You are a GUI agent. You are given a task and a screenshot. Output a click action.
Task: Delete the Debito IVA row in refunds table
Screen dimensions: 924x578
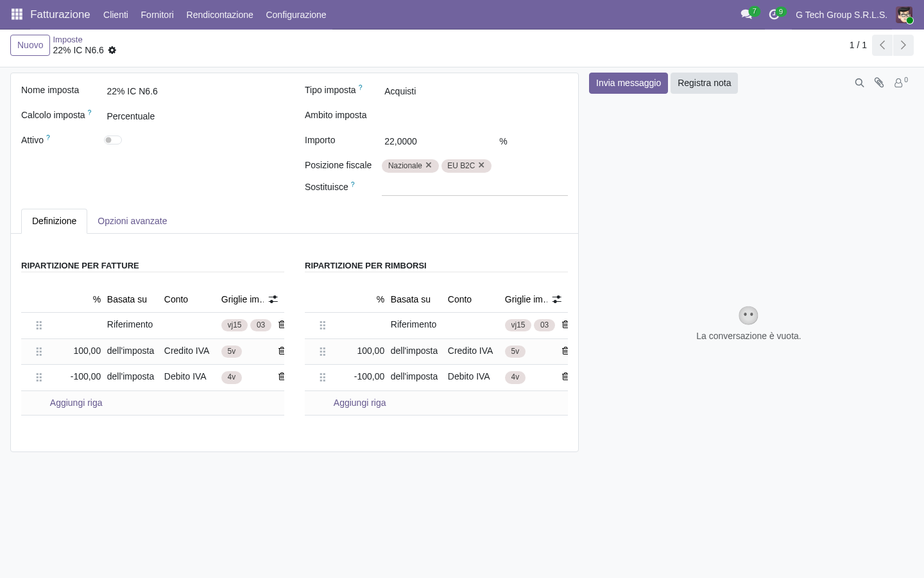point(565,376)
